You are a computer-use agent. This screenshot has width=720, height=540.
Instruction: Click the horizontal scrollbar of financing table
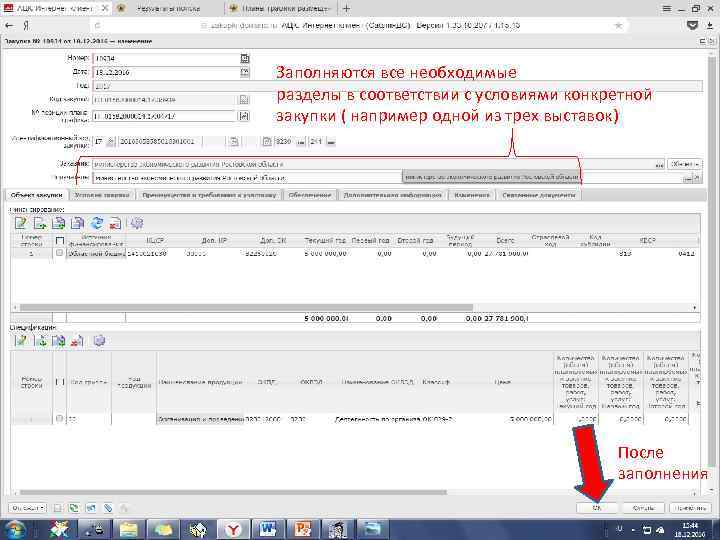tap(246, 307)
